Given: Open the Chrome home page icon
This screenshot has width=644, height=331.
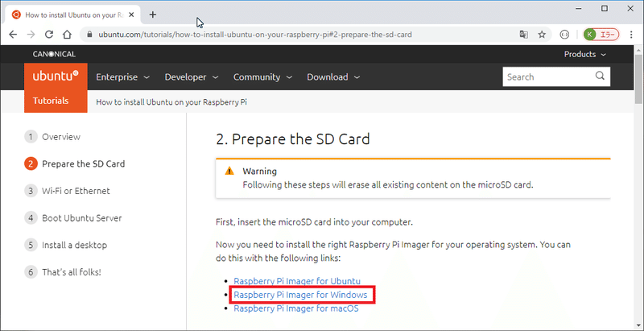Looking at the screenshot, I should 67,35.
